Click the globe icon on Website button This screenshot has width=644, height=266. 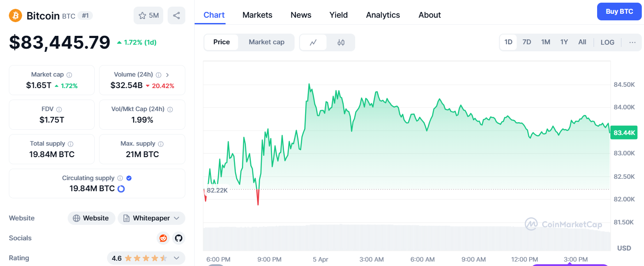click(77, 218)
